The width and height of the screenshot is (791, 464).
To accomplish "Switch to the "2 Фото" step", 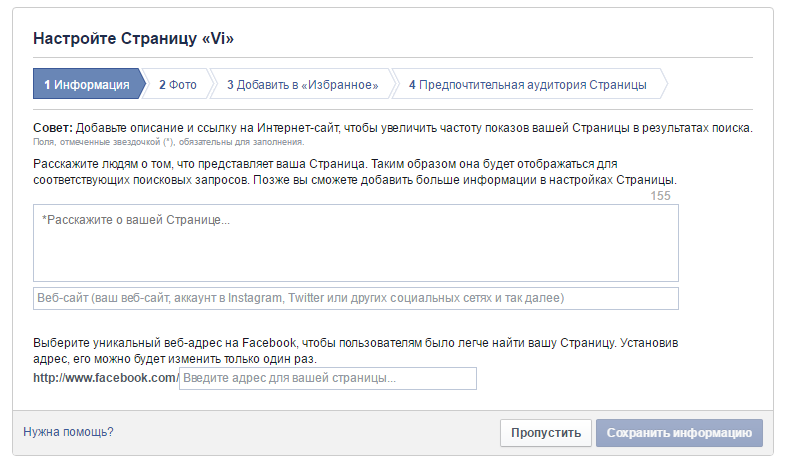I will click(178, 85).
